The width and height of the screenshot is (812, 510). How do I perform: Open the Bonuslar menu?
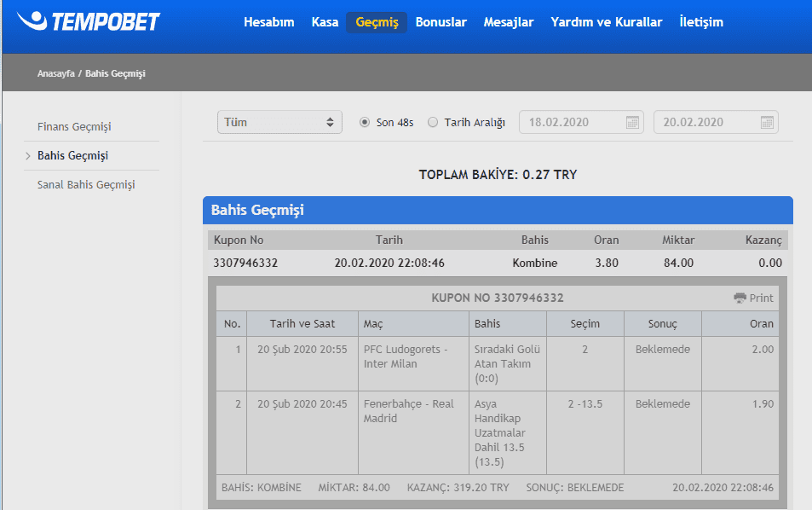coord(441,22)
